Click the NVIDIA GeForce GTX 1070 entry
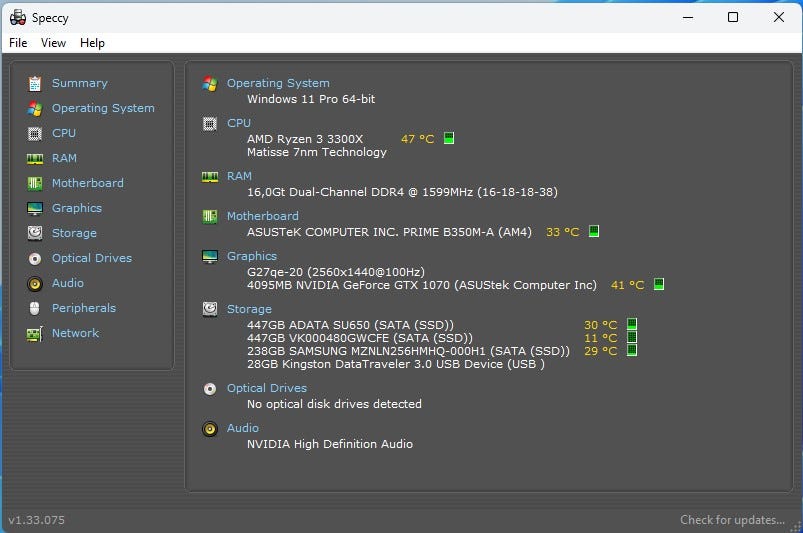803x533 pixels. tap(421, 285)
